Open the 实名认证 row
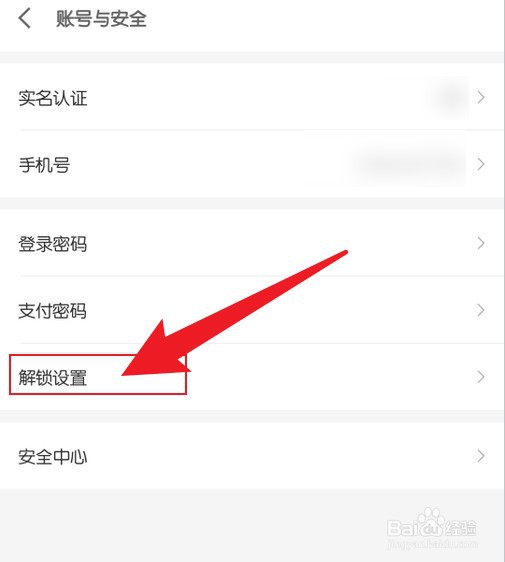Viewport: 505px width, 562px height. 252,97
